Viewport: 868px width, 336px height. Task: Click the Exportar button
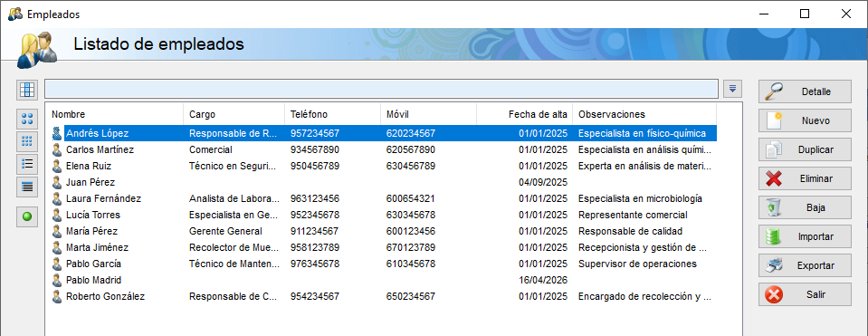click(805, 265)
